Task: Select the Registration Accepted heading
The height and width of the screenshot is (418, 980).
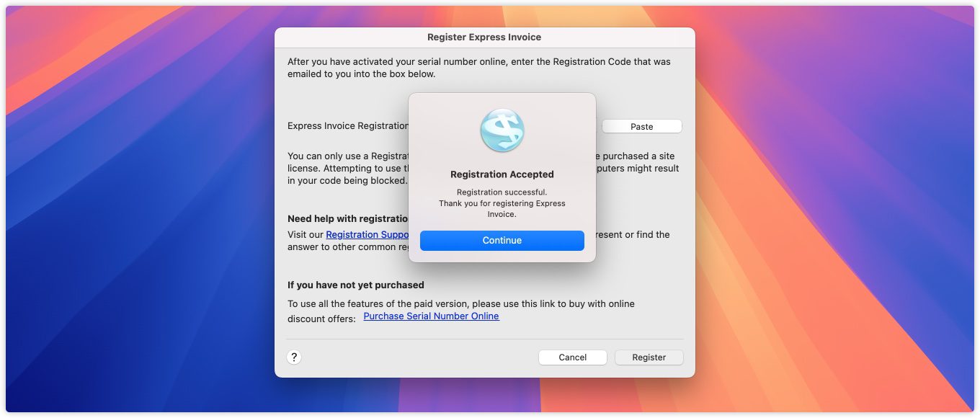Action: coord(502,174)
